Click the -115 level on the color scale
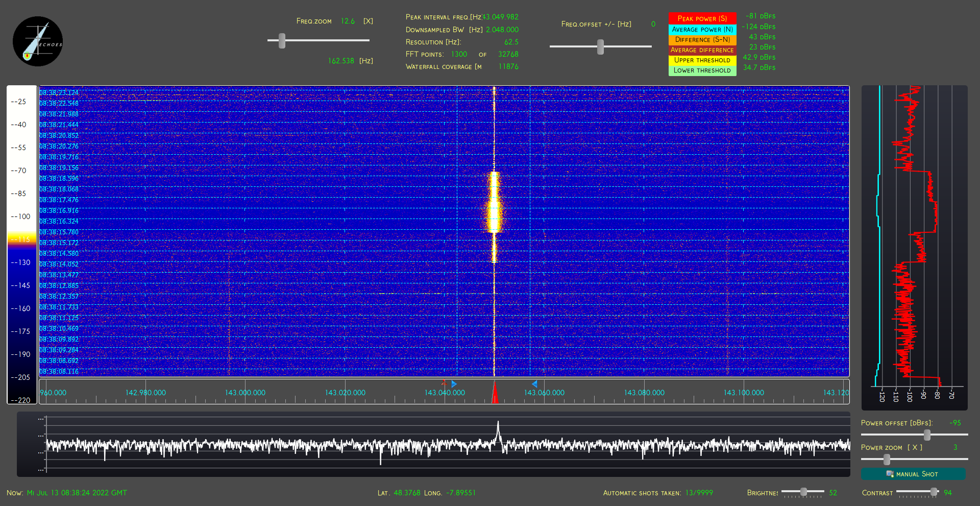Viewport: 980px width, 506px height. pyautogui.click(x=21, y=239)
